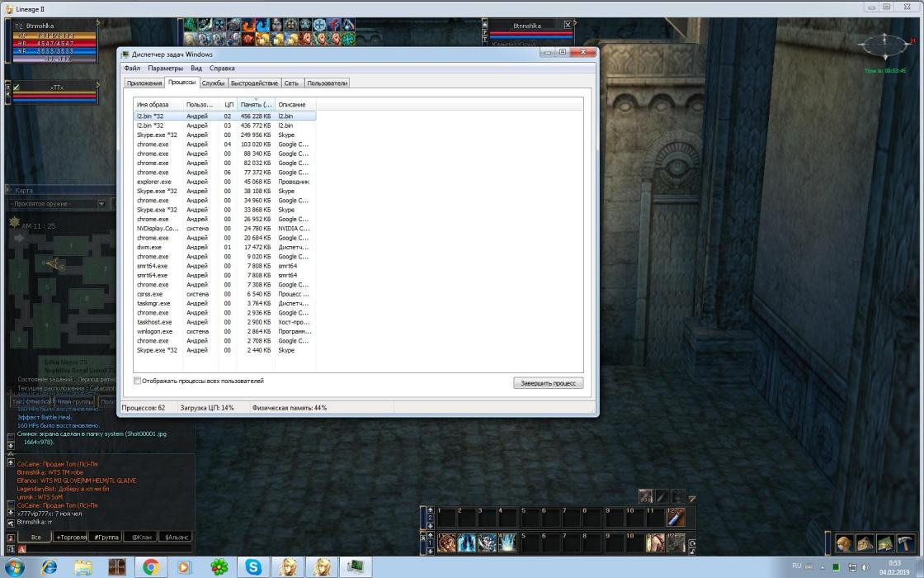
Task: Sort processes by the Память column
Action: (256, 105)
